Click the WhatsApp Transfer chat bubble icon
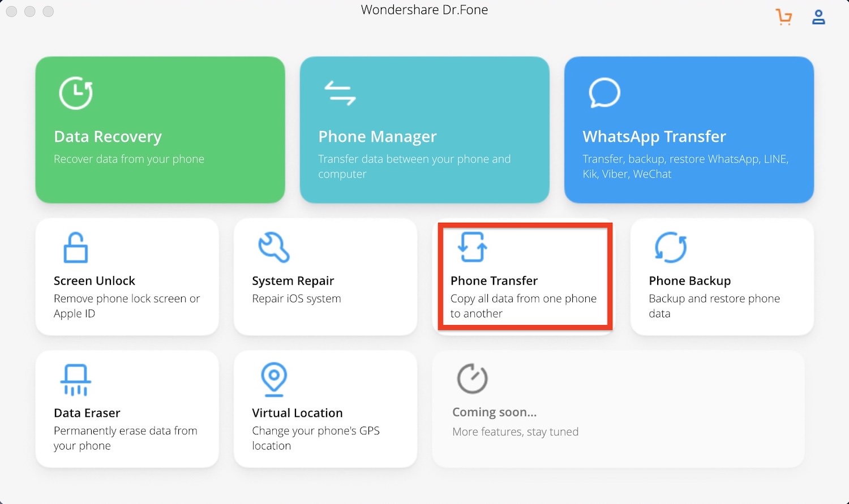Screen dimensions: 849x504 pos(604,93)
